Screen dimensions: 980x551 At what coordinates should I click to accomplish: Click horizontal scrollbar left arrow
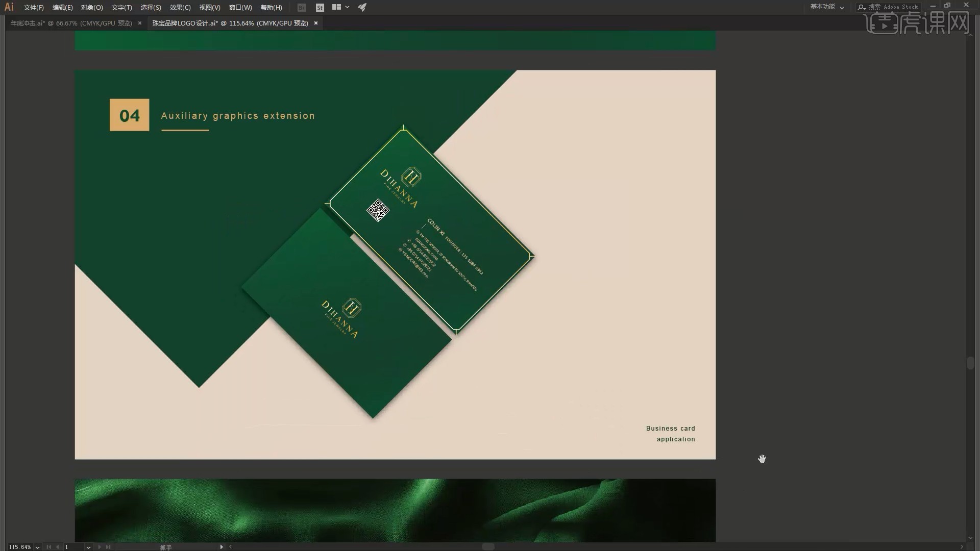coord(231,547)
